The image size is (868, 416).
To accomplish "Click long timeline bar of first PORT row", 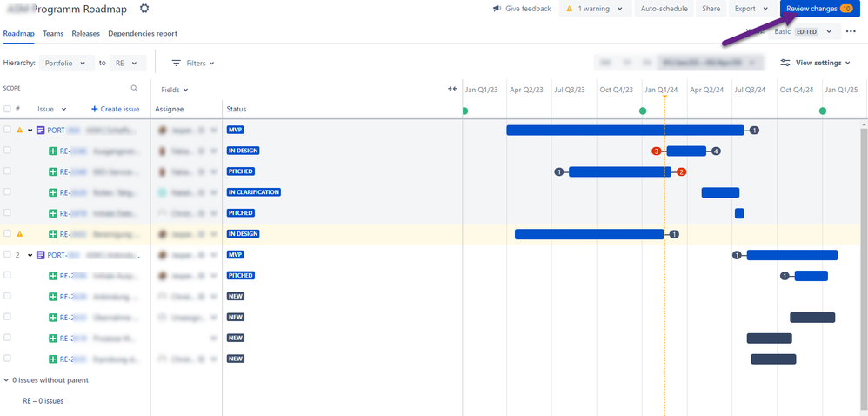I will 625,131.
